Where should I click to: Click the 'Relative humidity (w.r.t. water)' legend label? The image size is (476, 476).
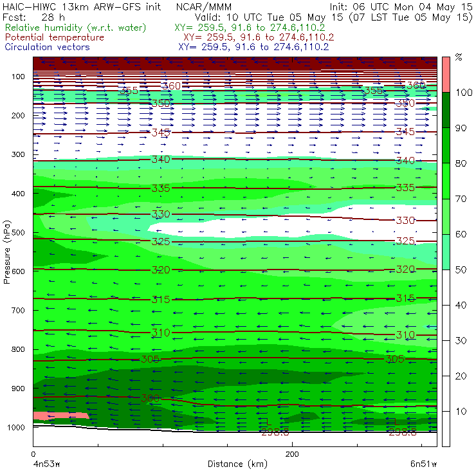[76, 28]
